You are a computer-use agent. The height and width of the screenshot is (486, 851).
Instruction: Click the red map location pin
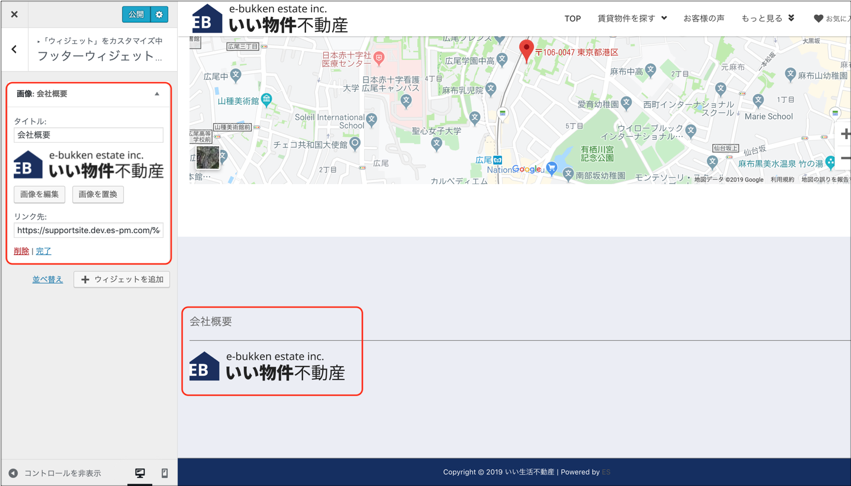click(x=526, y=49)
